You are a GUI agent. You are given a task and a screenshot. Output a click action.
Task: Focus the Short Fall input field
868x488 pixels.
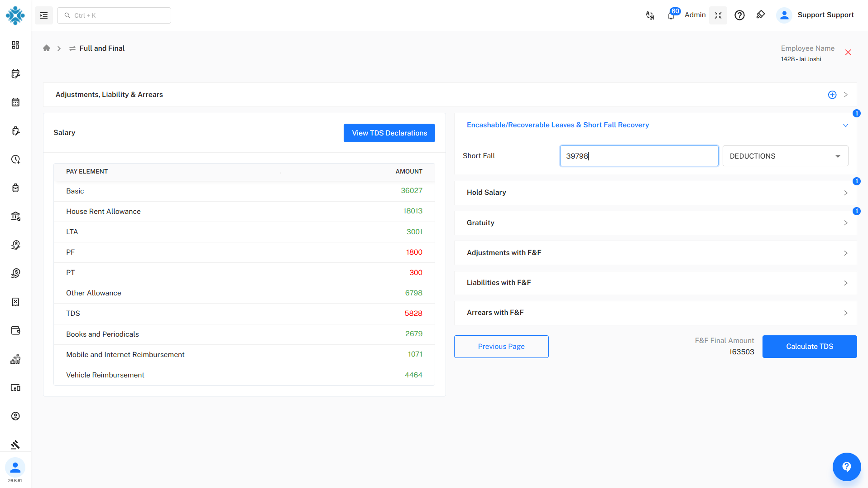(x=639, y=156)
